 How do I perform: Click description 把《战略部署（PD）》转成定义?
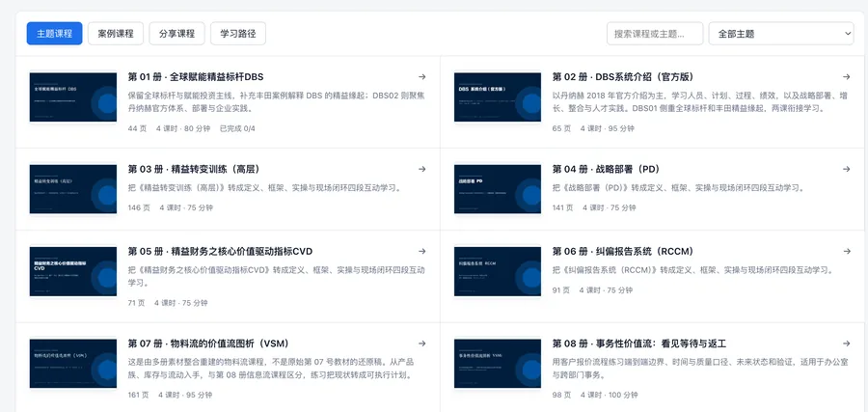tap(678, 188)
